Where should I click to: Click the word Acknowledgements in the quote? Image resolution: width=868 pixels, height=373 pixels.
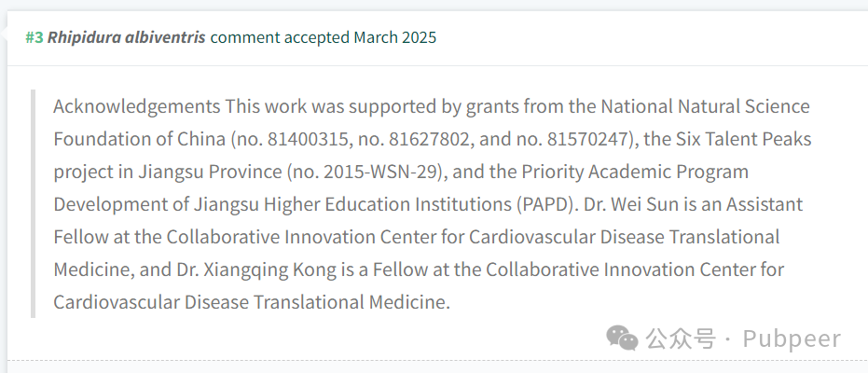point(137,106)
